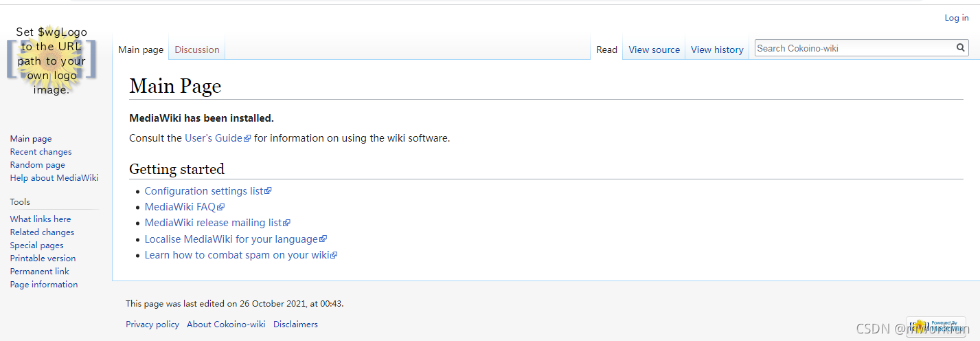Open the Main page tab
This screenshot has width=980, height=341.
pos(141,49)
